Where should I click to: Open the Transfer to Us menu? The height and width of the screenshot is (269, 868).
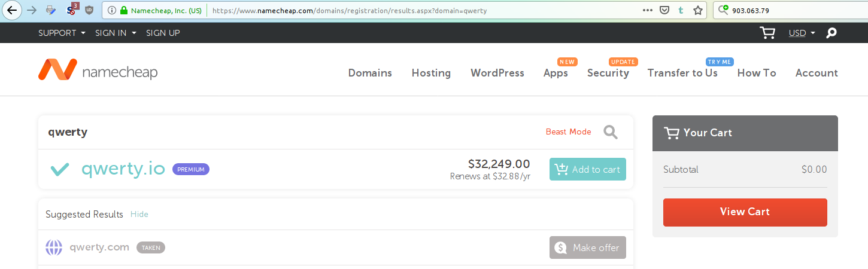(x=682, y=73)
